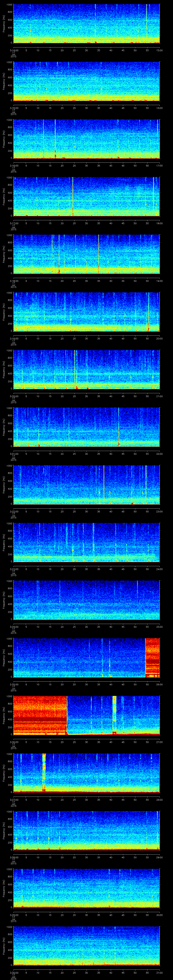Open the spectrogram panel starting at 3:21:00

click(x=87, y=427)
